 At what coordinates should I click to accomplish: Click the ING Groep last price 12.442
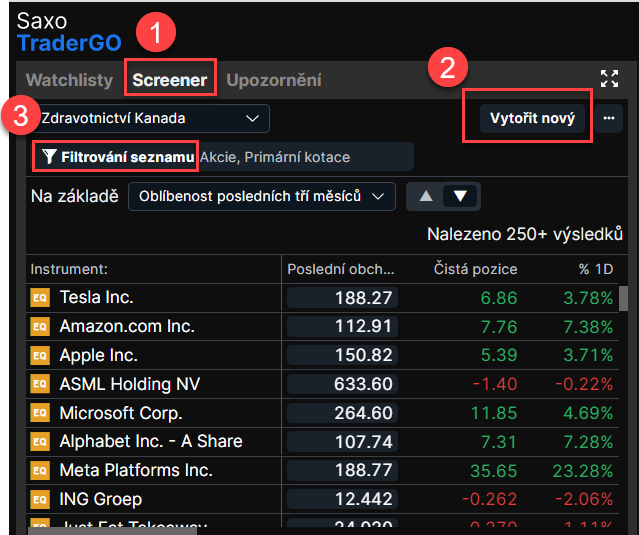click(342, 499)
